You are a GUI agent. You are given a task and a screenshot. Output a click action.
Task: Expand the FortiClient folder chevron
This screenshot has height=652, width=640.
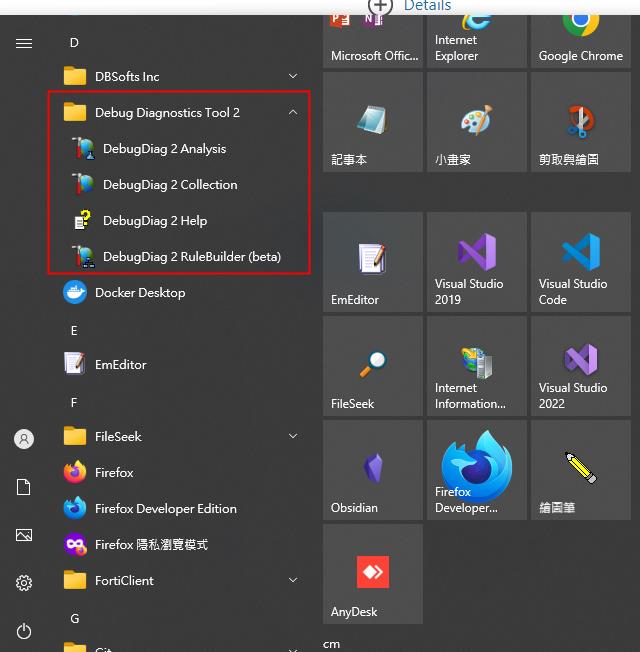tap(293, 580)
